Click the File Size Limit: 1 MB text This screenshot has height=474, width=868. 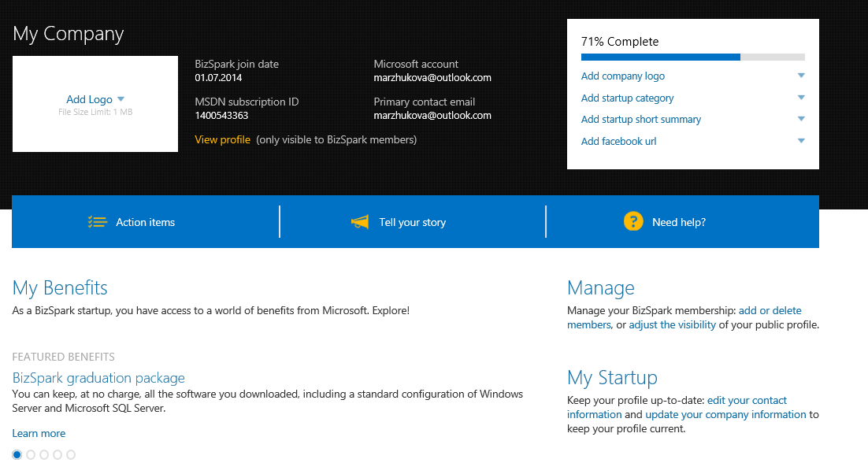[x=95, y=112]
